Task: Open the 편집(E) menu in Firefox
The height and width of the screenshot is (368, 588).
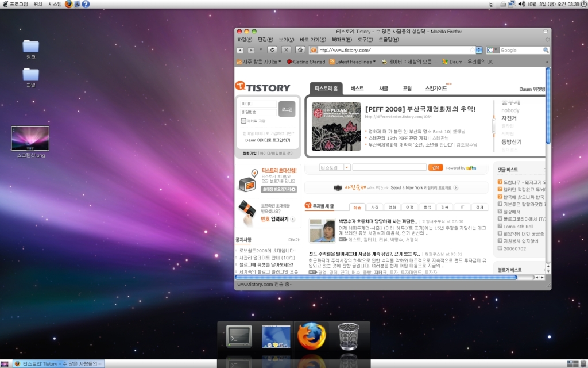Action: [x=265, y=40]
